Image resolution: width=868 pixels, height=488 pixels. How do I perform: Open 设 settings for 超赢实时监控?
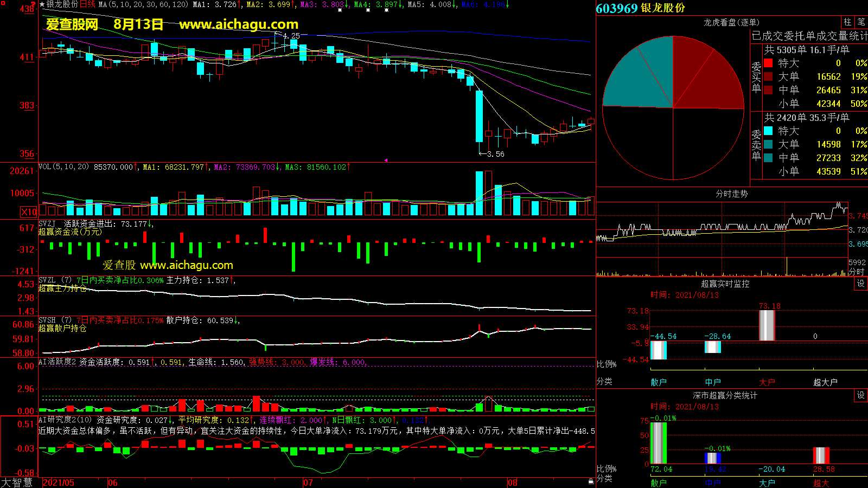861,284
